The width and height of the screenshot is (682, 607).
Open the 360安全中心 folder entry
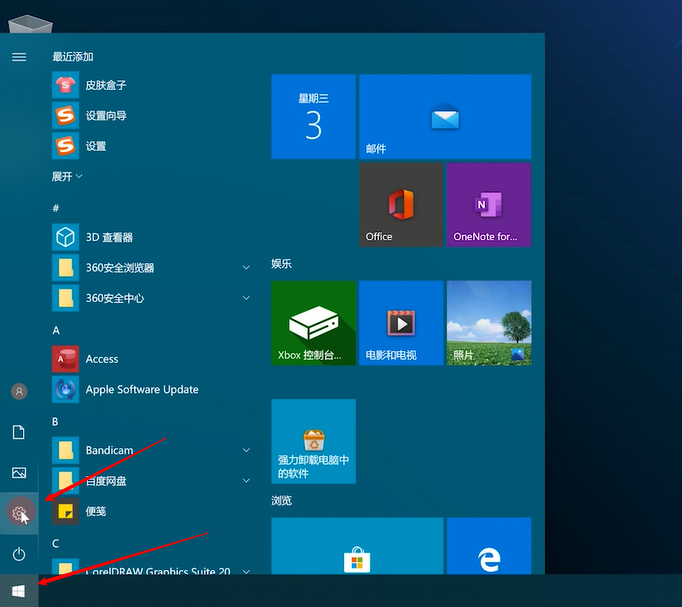[151, 298]
